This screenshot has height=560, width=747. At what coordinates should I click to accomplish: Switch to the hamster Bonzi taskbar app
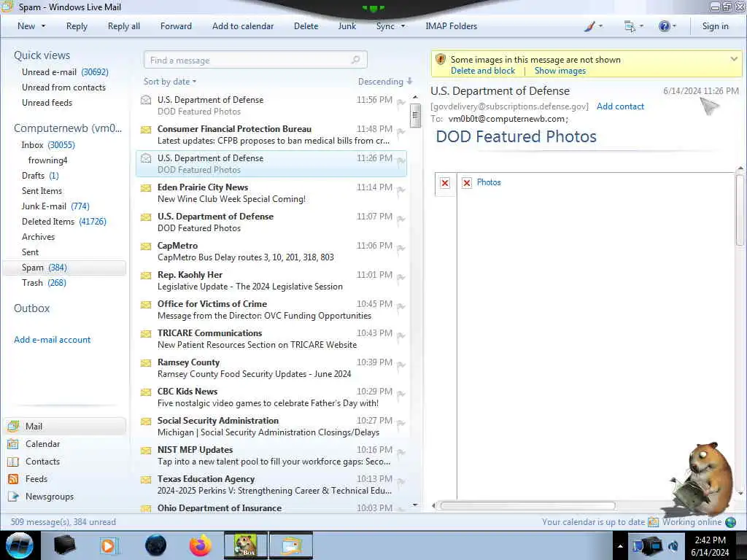[246, 545]
